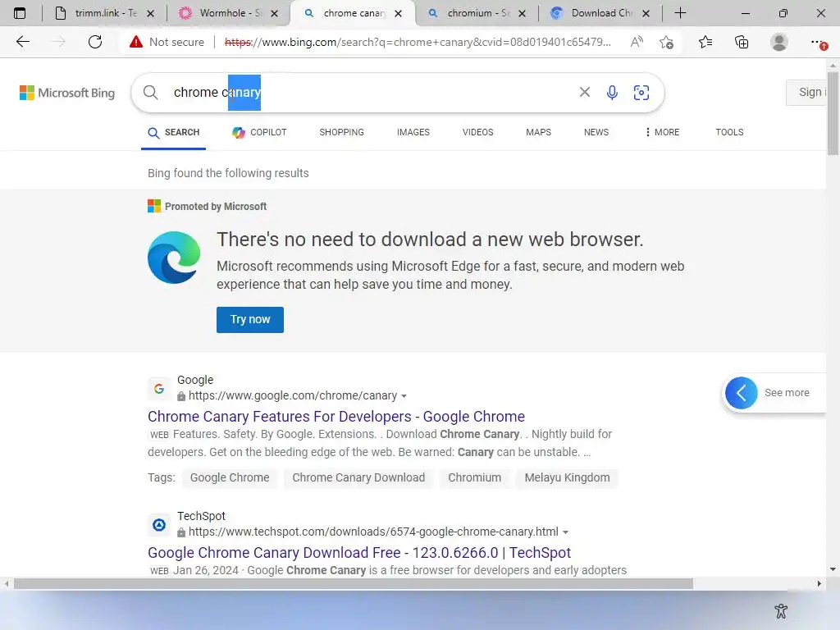Open a new tab

click(x=680, y=13)
